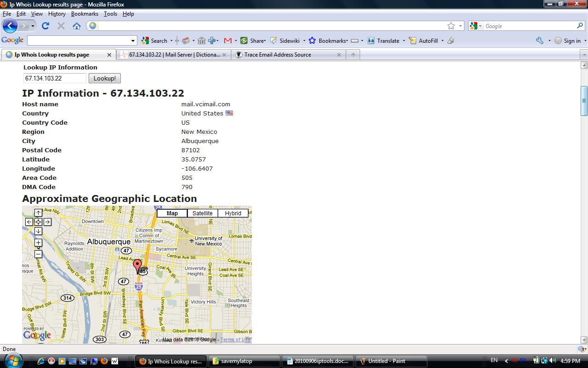Stop loading with the X toolbar icon
The width and height of the screenshot is (588, 368).
[x=61, y=26]
